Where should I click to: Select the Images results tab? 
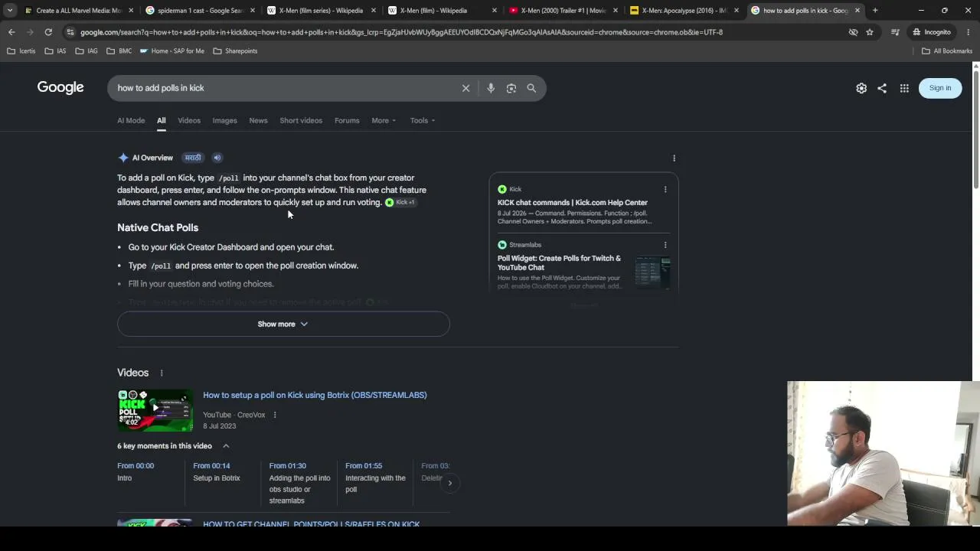click(224, 120)
